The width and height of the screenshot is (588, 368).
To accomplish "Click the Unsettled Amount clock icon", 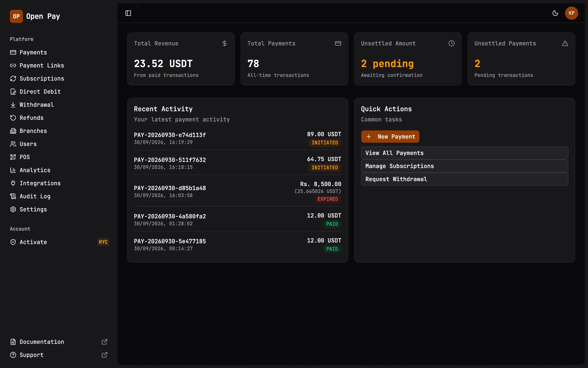I will (451, 43).
